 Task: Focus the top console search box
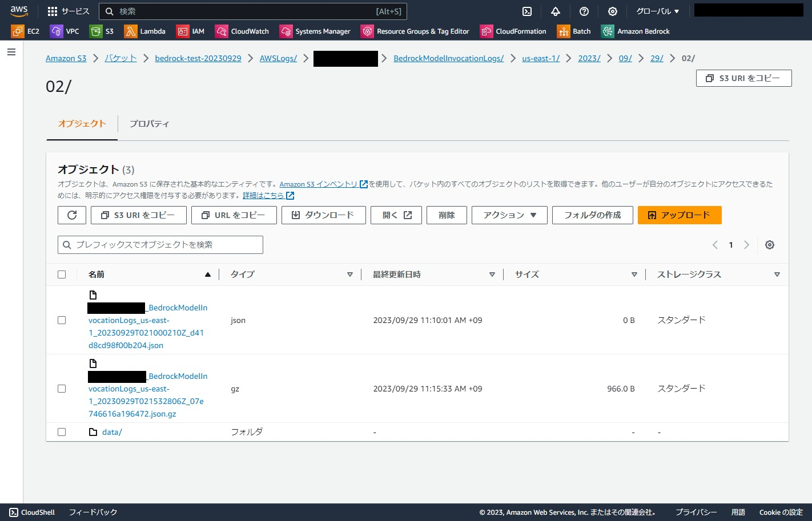[x=253, y=11]
